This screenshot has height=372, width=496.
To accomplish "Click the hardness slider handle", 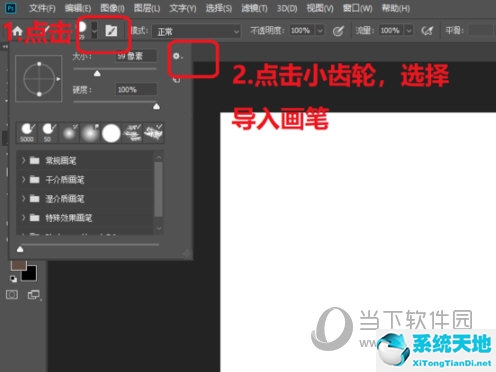I will pos(156,107).
